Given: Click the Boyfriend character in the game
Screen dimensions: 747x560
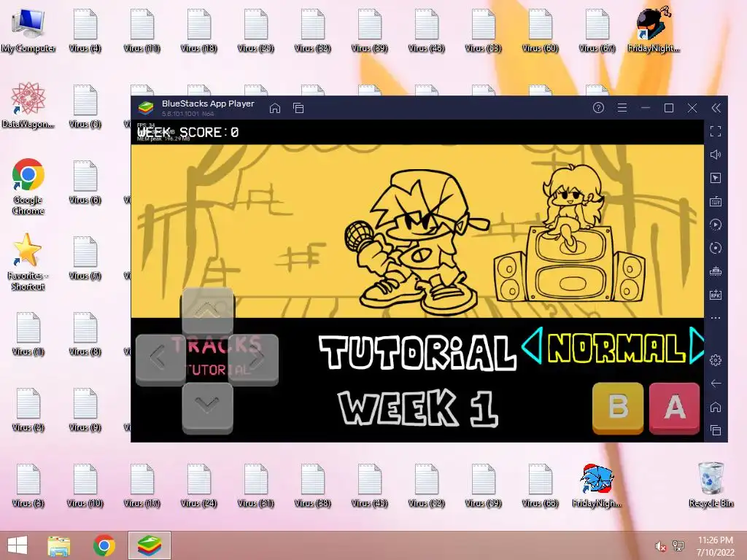Looking at the screenshot, I should pos(417,243).
